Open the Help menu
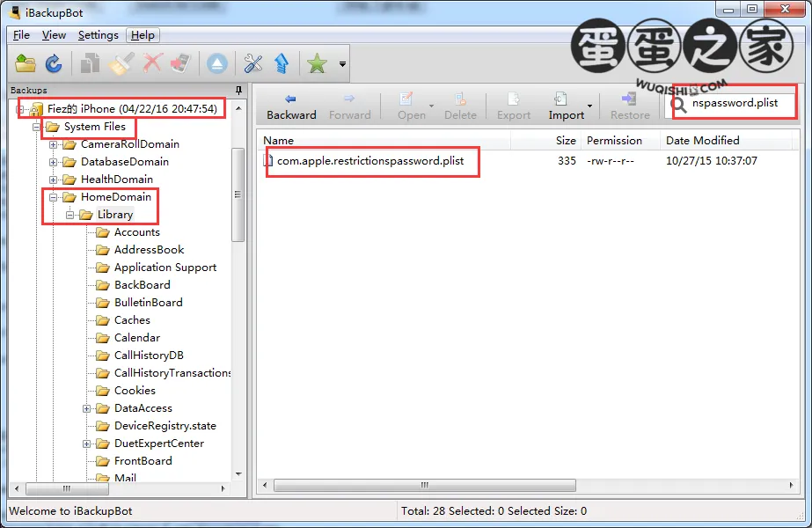812x528 pixels. pos(143,34)
